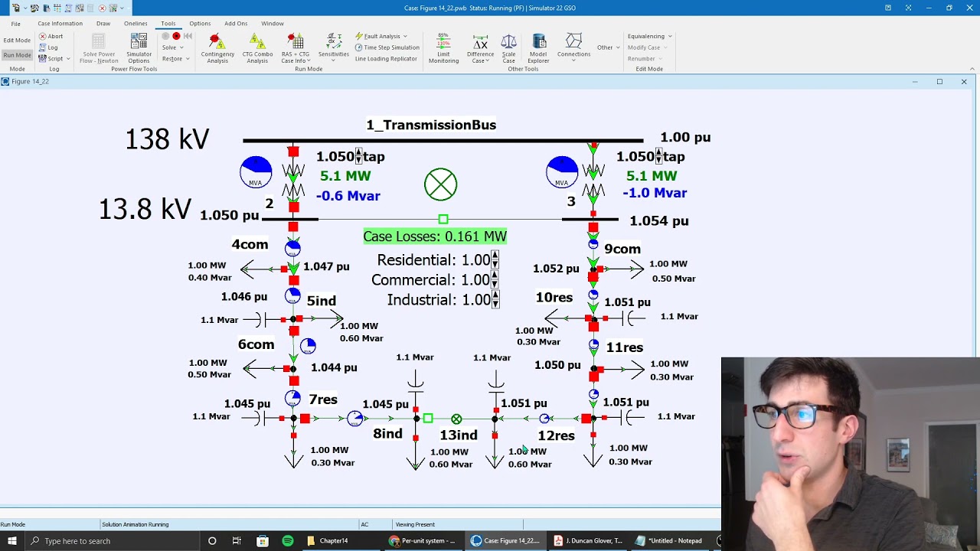This screenshot has width=980, height=551.
Task: Adjust tap stepper on transformer 2
Action: pos(358,156)
